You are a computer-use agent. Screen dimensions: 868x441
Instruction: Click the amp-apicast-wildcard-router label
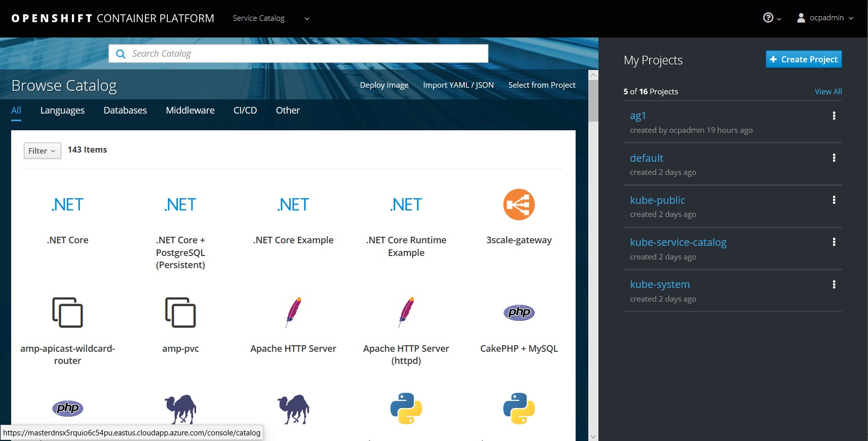click(x=67, y=355)
